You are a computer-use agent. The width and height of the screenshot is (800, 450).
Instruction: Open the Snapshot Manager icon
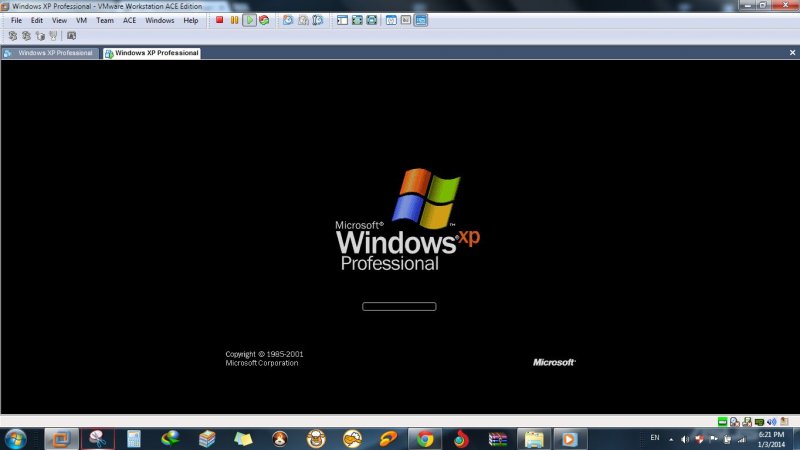pyautogui.click(x=318, y=20)
